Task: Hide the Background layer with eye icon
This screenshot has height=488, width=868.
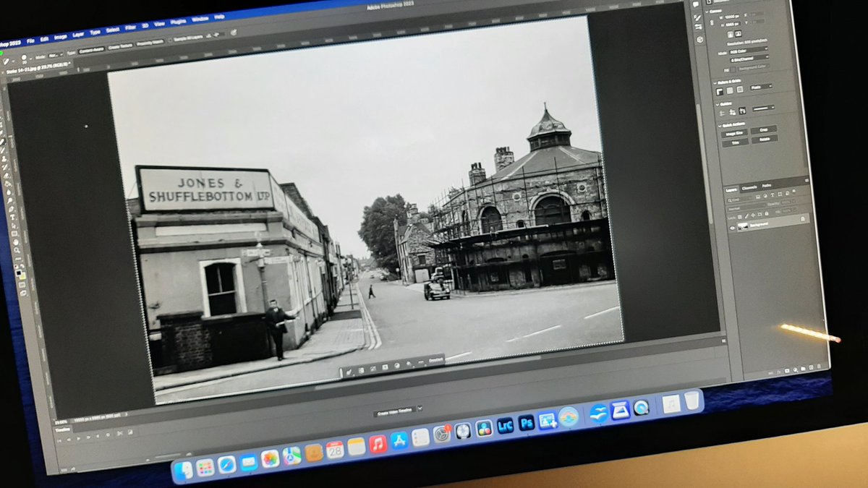Action: (x=732, y=228)
